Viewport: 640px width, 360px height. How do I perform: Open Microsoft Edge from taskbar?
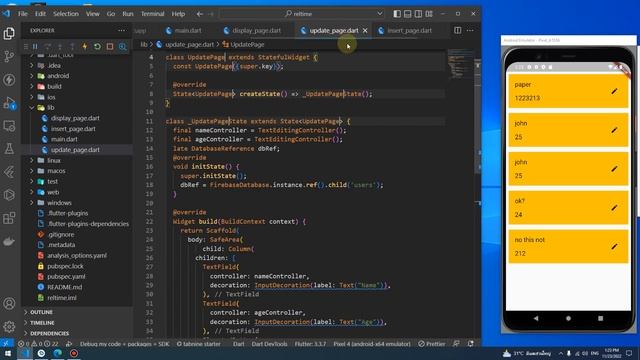[58, 353]
